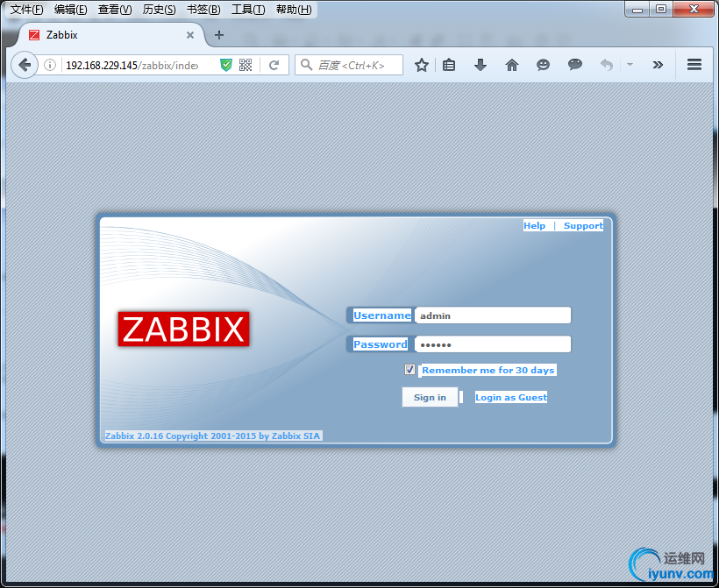Click the Login as Guest link
Screen dimensions: 719x588
coord(511,397)
